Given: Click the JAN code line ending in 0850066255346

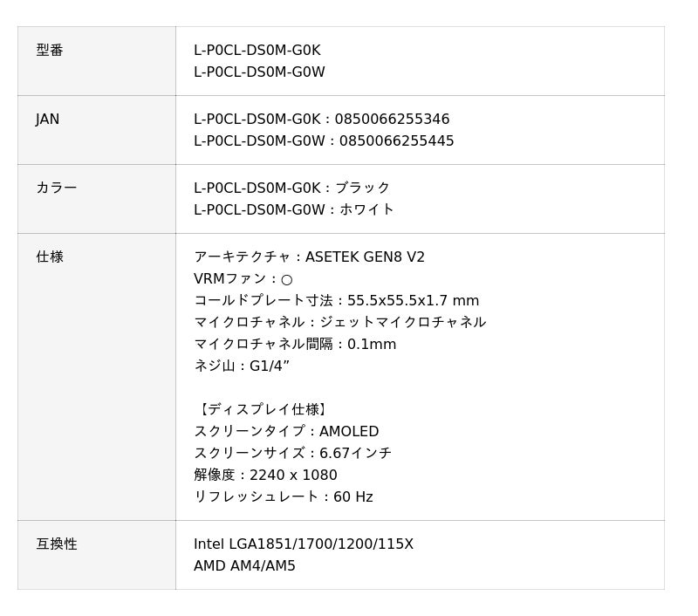Looking at the screenshot, I should pos(322,120).
